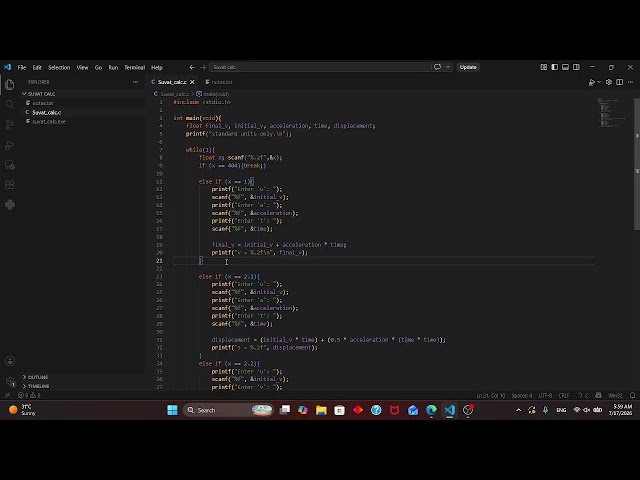The height and width of the screenshot is (480, 640).
Task: Open the Windows Start menu
Action: click(172, 410)
